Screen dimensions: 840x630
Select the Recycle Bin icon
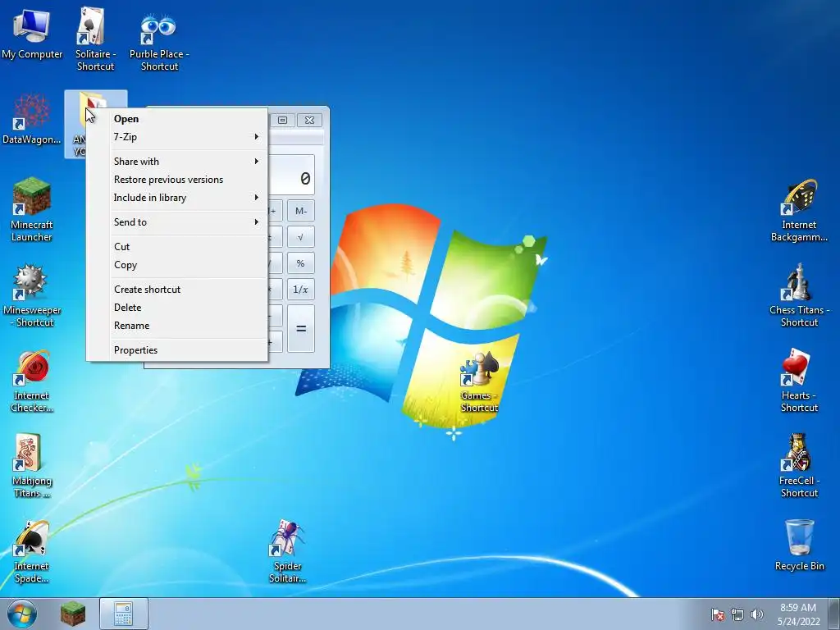(799, 545)
